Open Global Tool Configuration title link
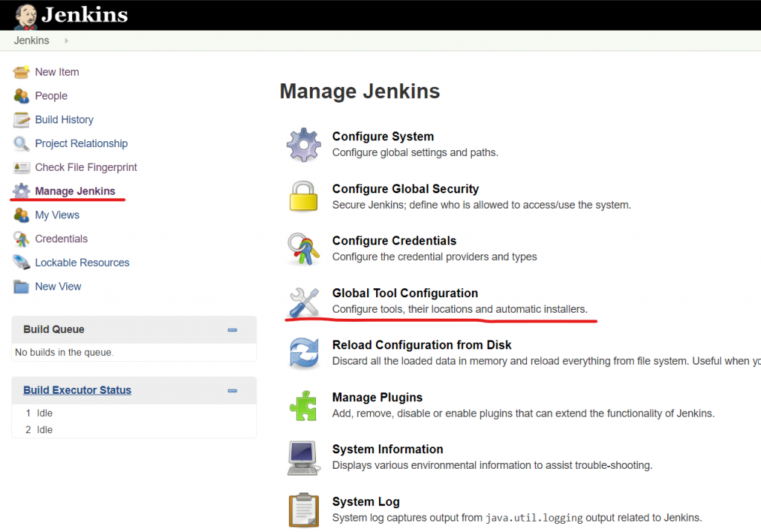The width and height of the screenshot is (761, 532). click(405, 293)
